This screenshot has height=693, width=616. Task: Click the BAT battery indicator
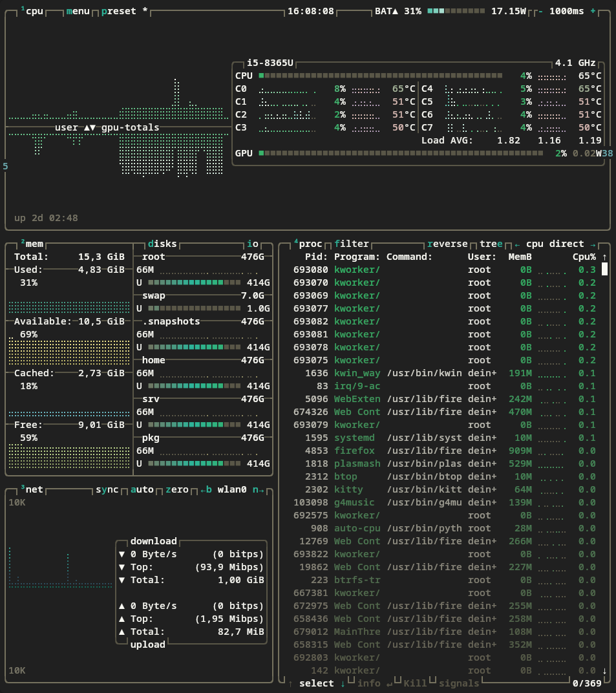[x=398, y=11]
